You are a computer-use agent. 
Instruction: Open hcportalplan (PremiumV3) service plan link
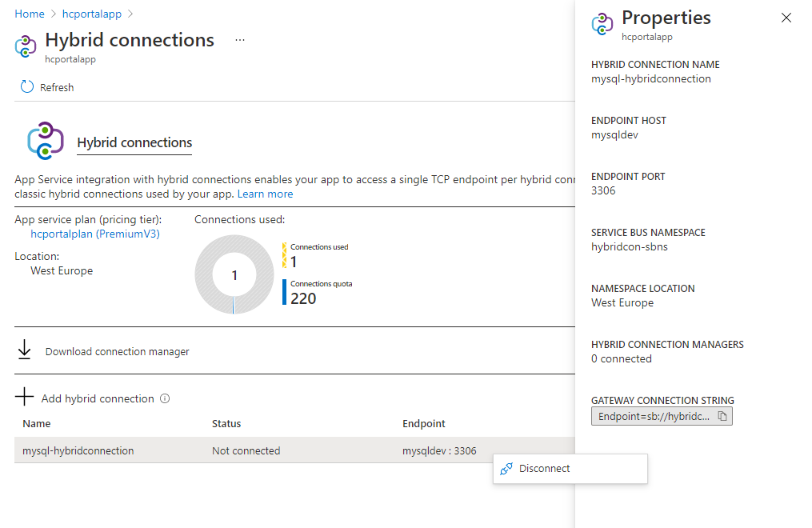(94, 234)
